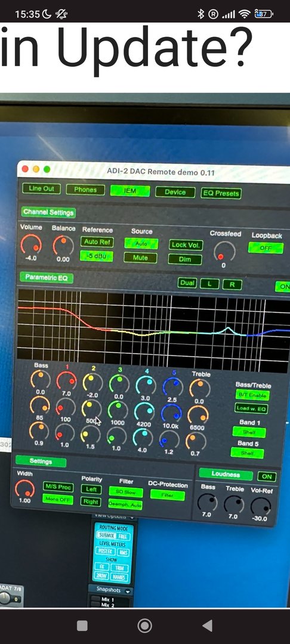Screen dimensions: 290x644
Task: Click the Treble frequency knob at 6500
Action: click(198, 415)
